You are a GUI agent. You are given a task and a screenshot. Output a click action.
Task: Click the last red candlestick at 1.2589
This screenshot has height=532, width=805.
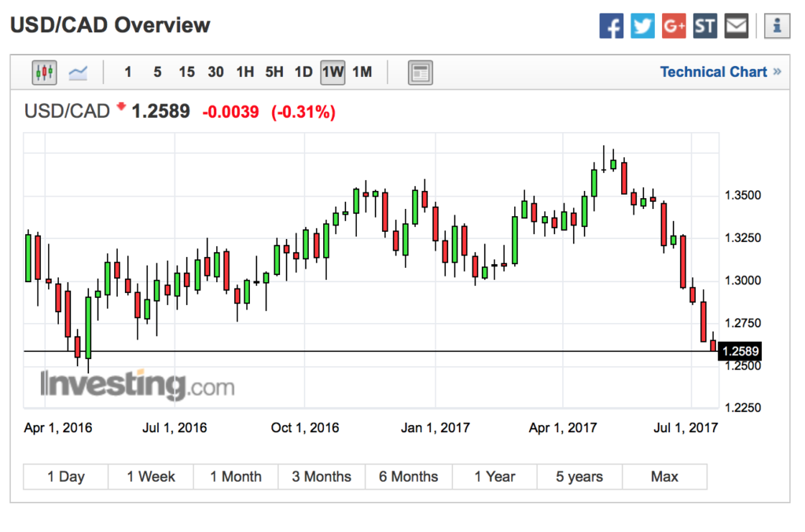[x=713, y=345]
